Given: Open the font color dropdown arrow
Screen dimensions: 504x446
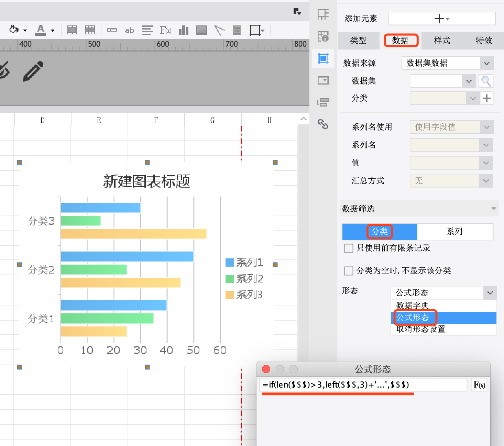Looking at the screenshot, I should pyautogui.click(x=53, y=31).
